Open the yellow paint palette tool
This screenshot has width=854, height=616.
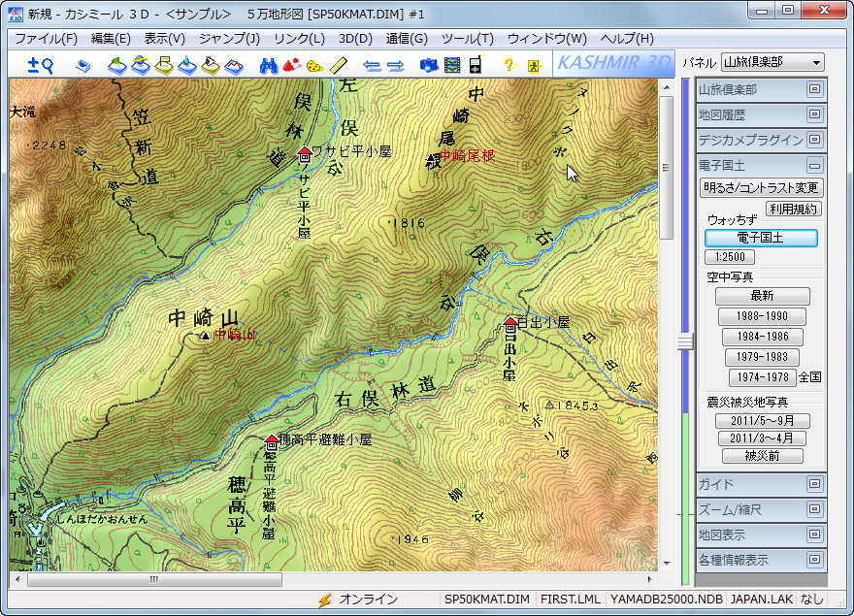tap(314, 66)
